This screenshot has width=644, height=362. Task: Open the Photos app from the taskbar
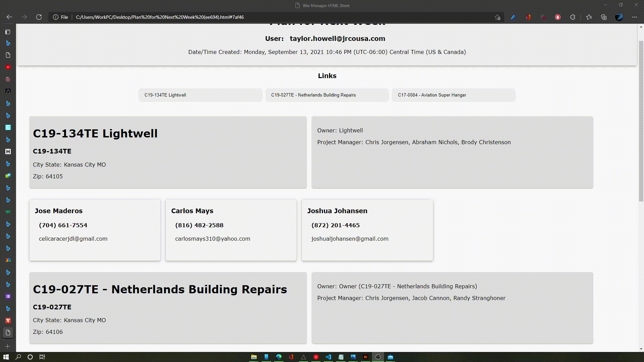pyautogui.click(x=353, y=357)
